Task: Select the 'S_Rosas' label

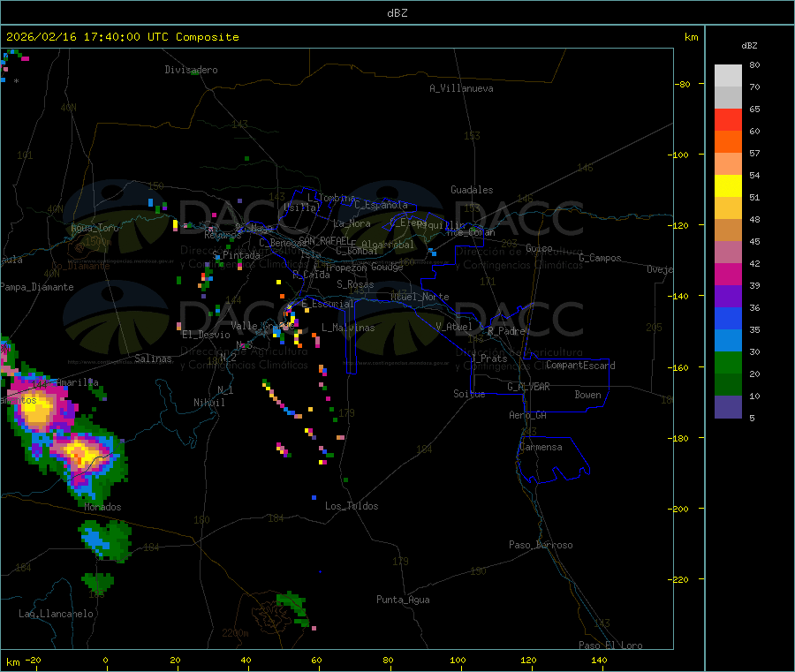Action: tap(355, 284)
